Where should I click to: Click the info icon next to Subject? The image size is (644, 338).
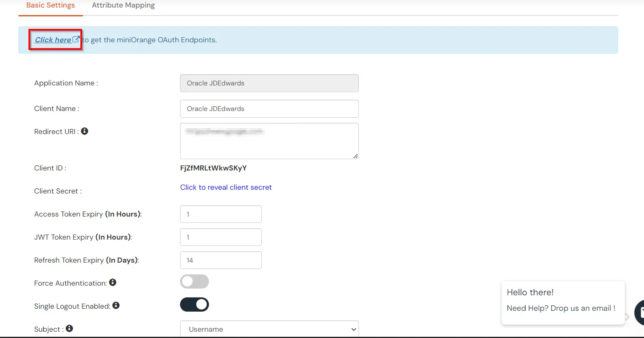click(x=69, y=329)
